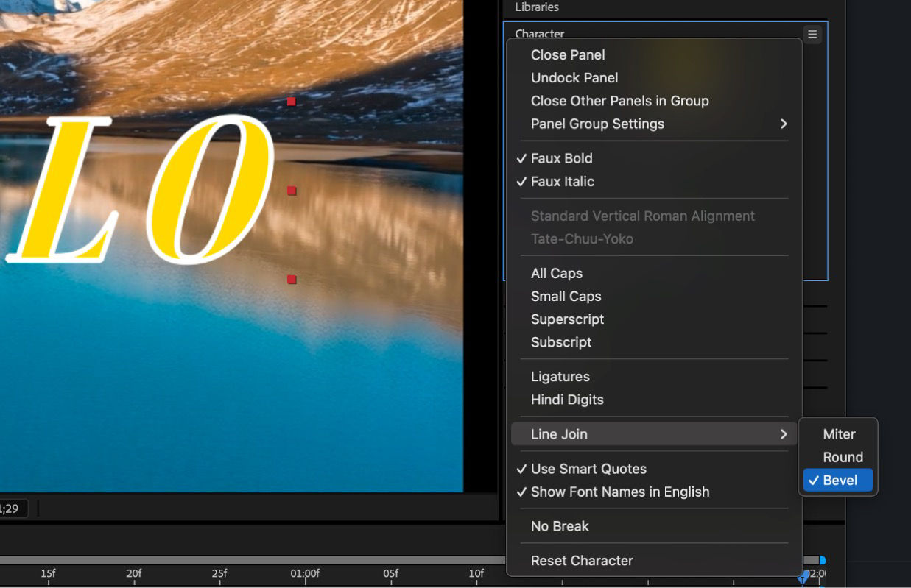Click Reset Character
Viewport: 911px width, 588px height.
(581, 560)
